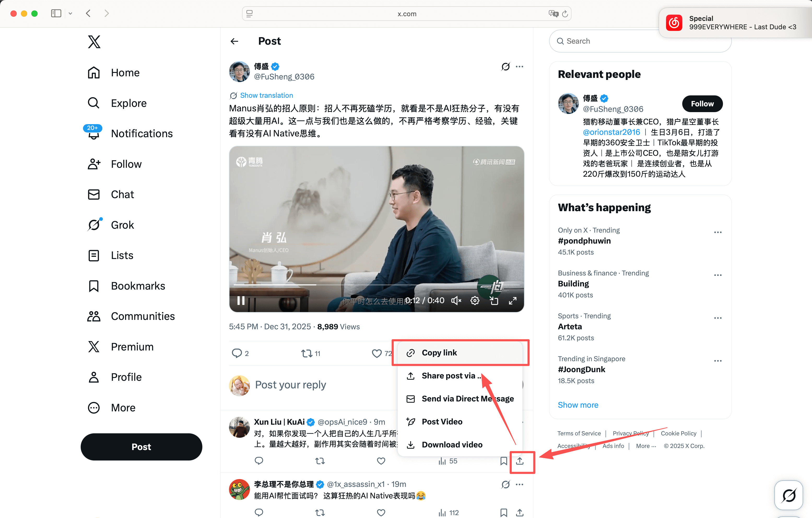Select the Home icon in sidebar
The image size is (812, 518).
[x=93, y=73]
